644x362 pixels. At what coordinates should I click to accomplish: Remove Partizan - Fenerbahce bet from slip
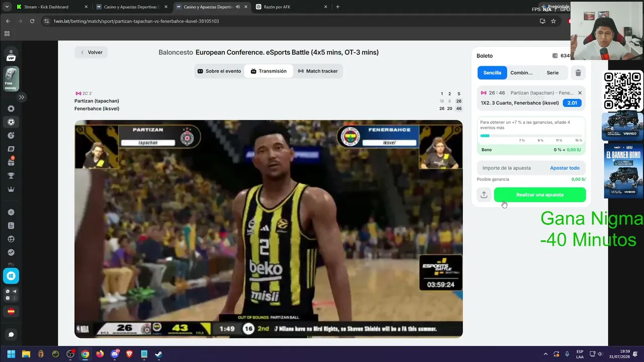pyautogui.click(x=580, y=93)
